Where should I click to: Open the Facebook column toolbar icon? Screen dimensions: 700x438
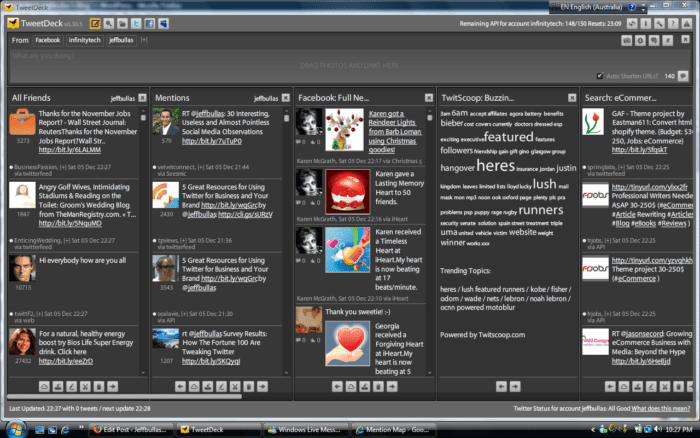pos(150,23)
